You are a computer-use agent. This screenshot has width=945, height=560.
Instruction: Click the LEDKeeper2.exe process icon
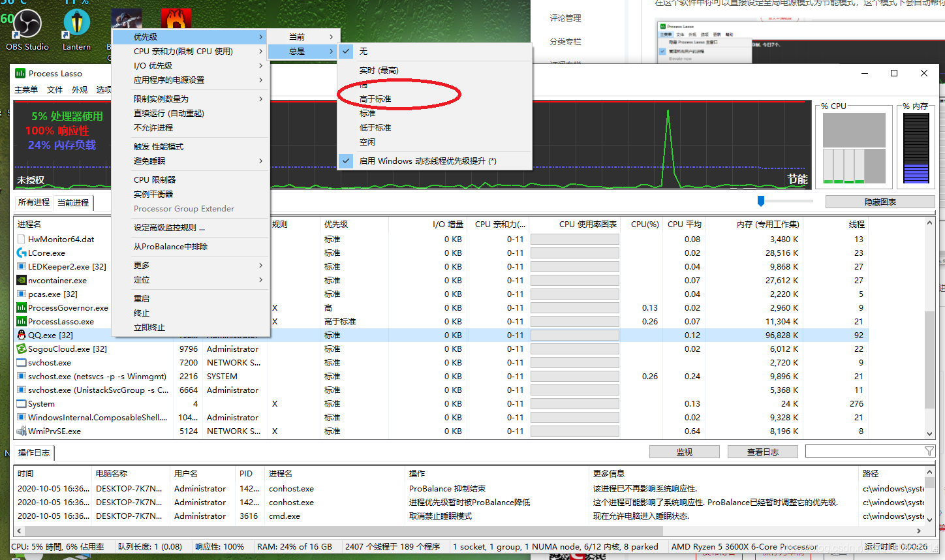point(22,267)
